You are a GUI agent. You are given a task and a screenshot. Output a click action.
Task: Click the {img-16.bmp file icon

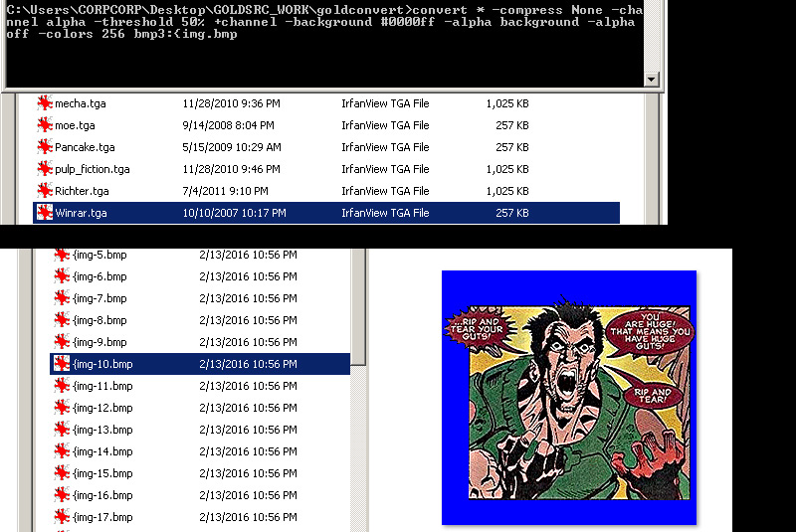[x=62, y=494]
